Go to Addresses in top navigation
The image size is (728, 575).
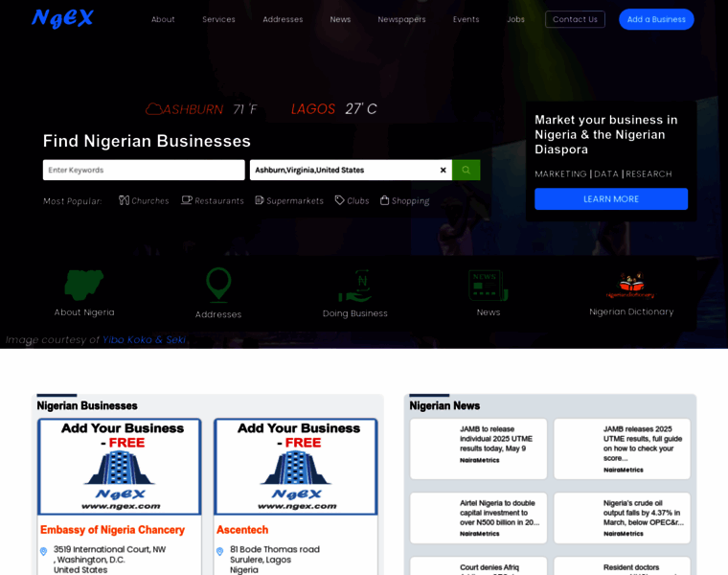pyautogui.click(x=283, y=19)
